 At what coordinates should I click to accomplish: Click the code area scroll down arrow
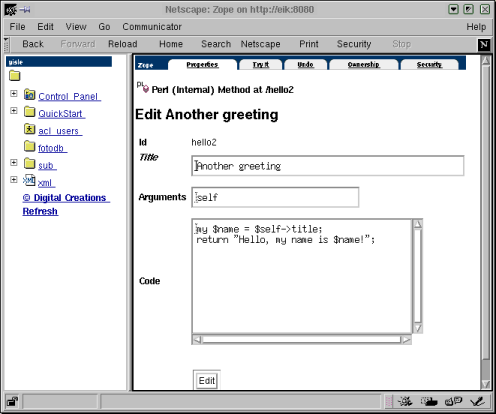418,328
